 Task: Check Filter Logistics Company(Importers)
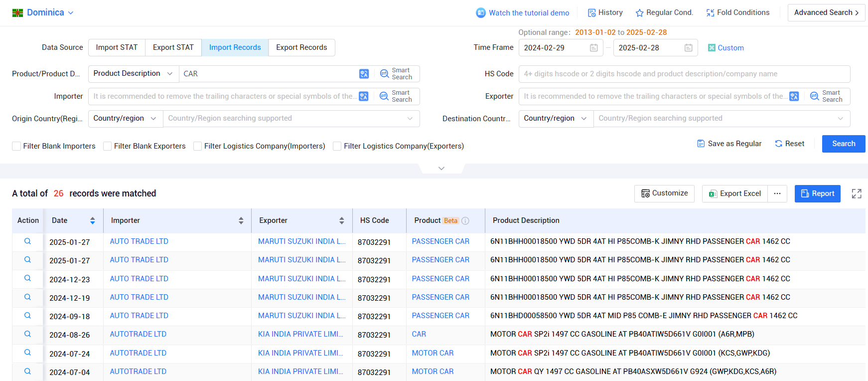tap(197, 146)
